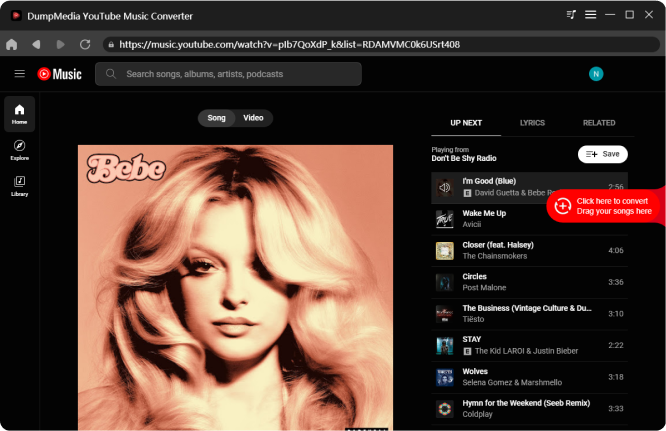
Task: Click the URL address bar
Action: click(381, 44)
